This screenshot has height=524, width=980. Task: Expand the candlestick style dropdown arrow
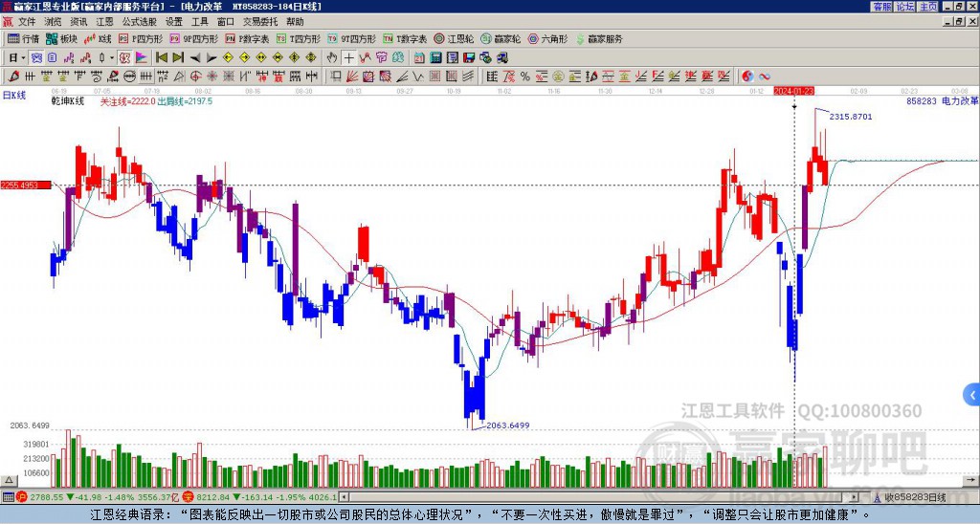click(112, 58)
